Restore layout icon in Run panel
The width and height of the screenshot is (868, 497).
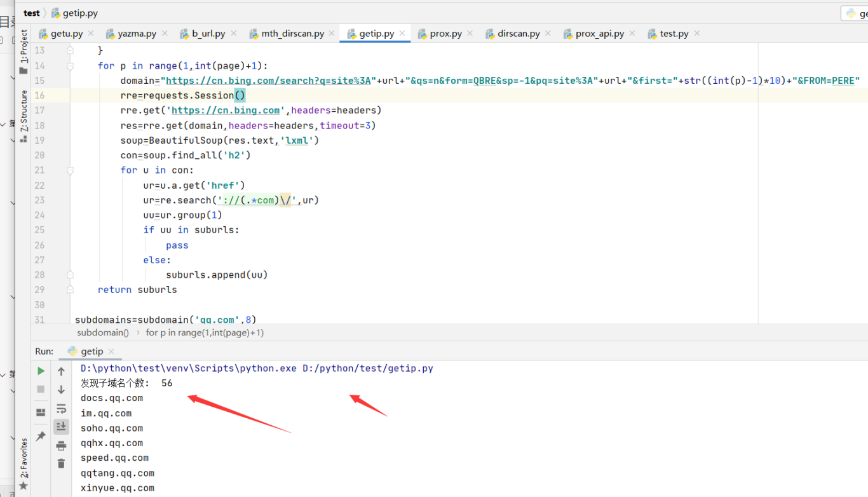click(41, 412)
